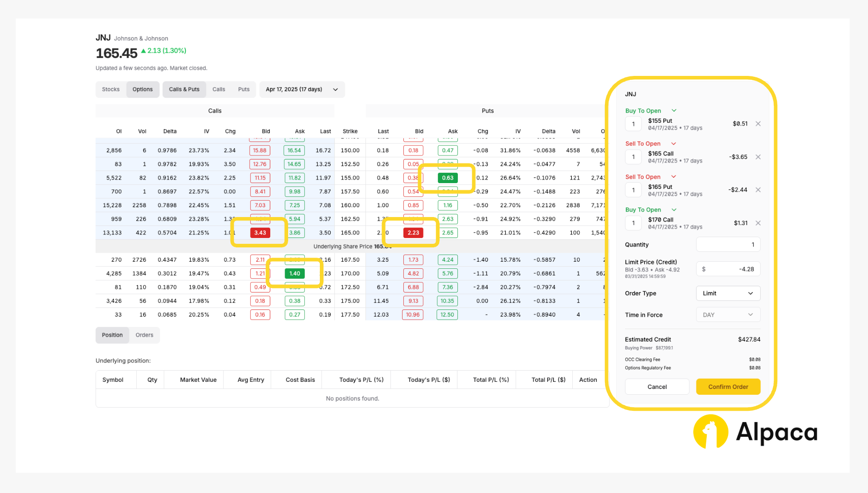Expand Sell To Open for $165 Call

click(x=674, y=144)
